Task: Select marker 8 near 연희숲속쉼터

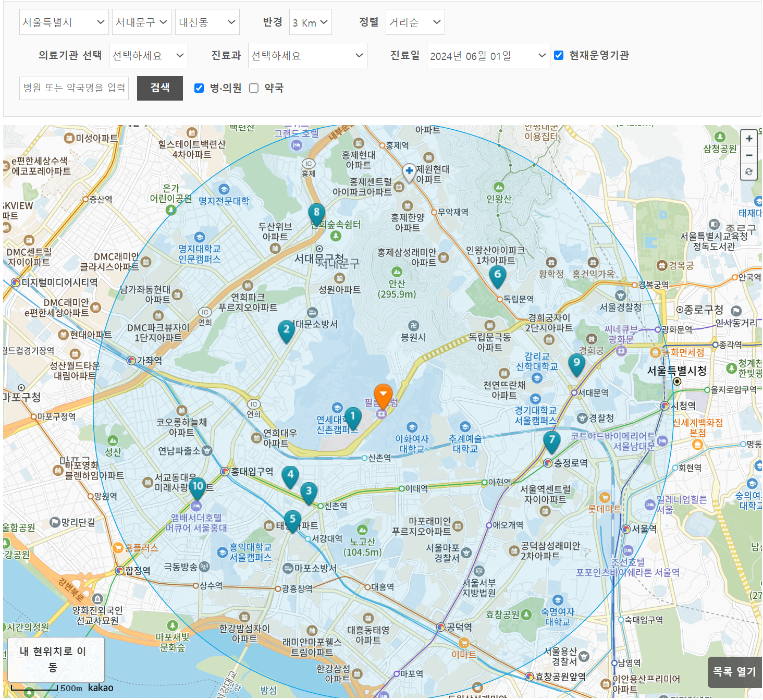Action: [317, 213]
